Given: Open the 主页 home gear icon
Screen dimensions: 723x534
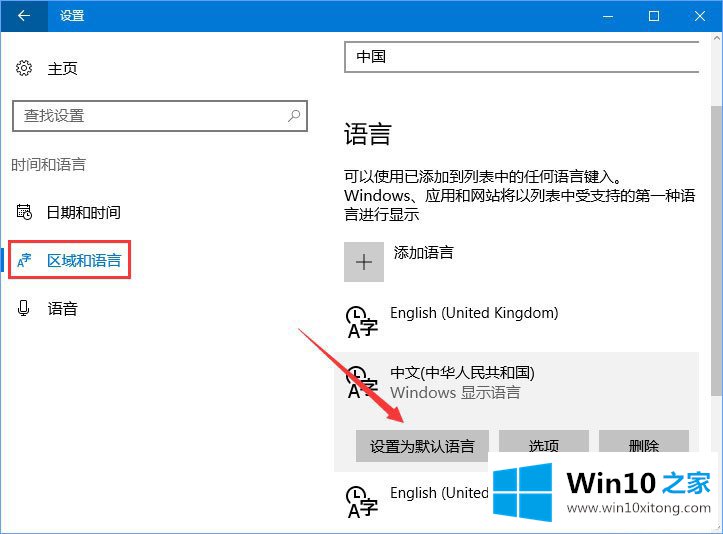Looking at the screenshot, I should 24,68.
